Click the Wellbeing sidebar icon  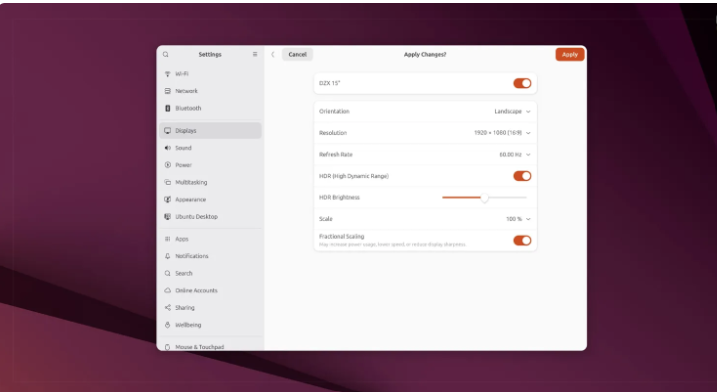[167, 325]
